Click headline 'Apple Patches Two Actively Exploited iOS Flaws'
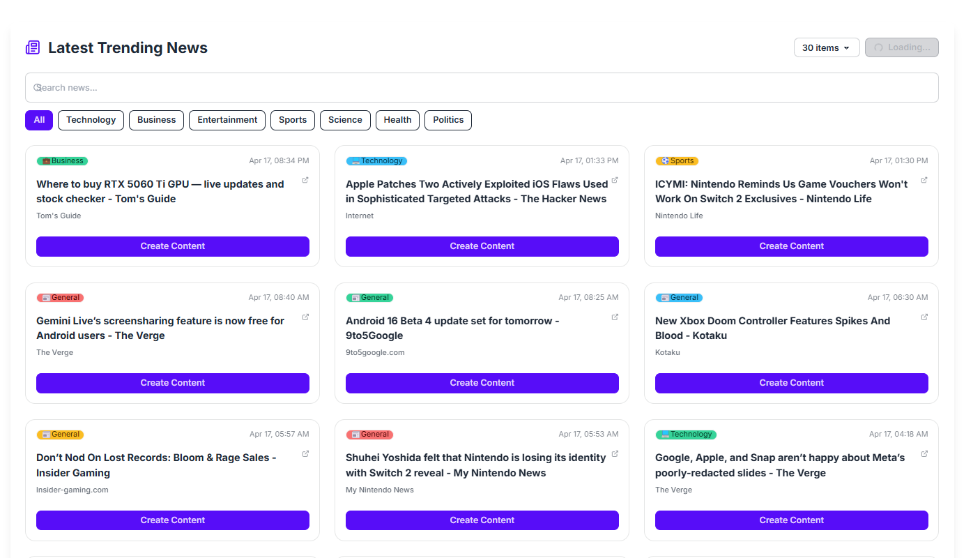 (477, 192)
